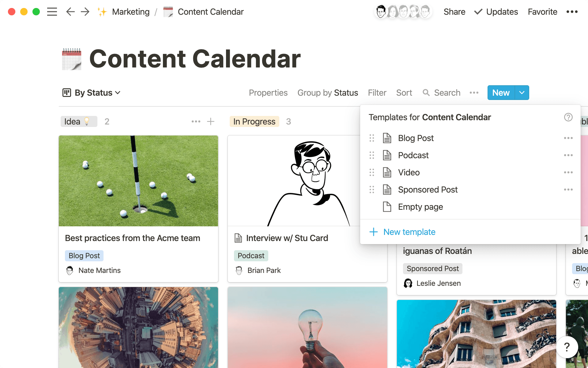Image resolution: width=588 pixels, height=368 pixels.
Task: Choose Empty page from the templates menu
Action: (x=420, y=207)
